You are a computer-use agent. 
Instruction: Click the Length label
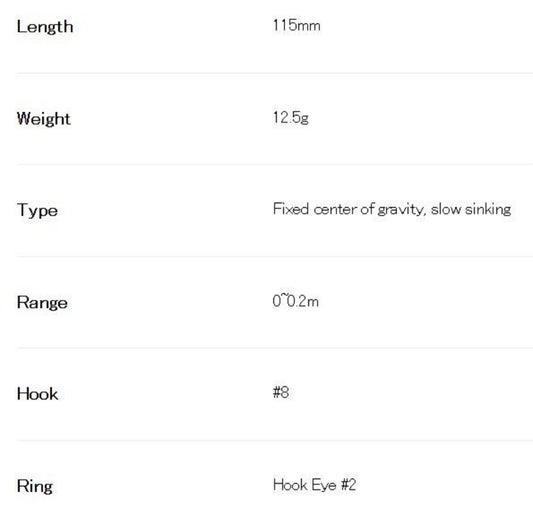tap(45, 27)
